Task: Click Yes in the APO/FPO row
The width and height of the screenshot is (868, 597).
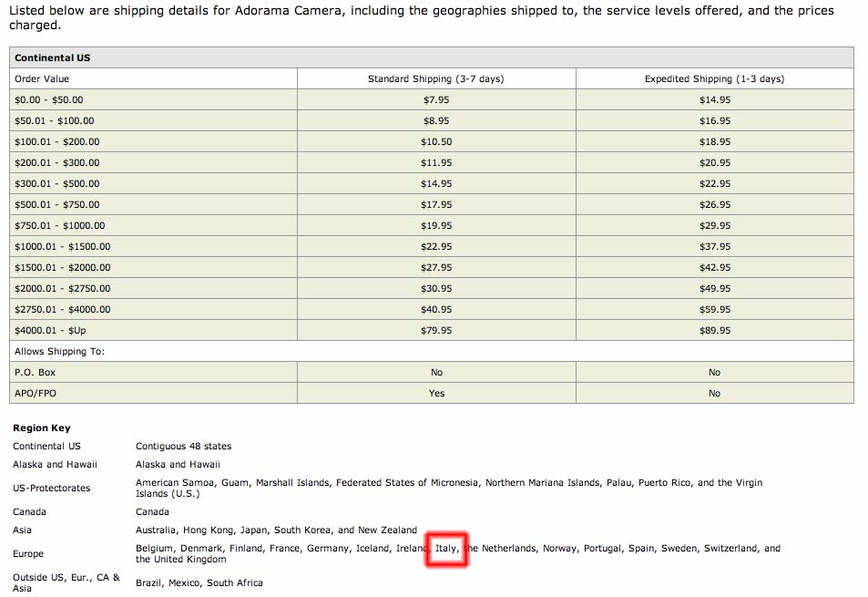Action: click(x=436, y=394)
